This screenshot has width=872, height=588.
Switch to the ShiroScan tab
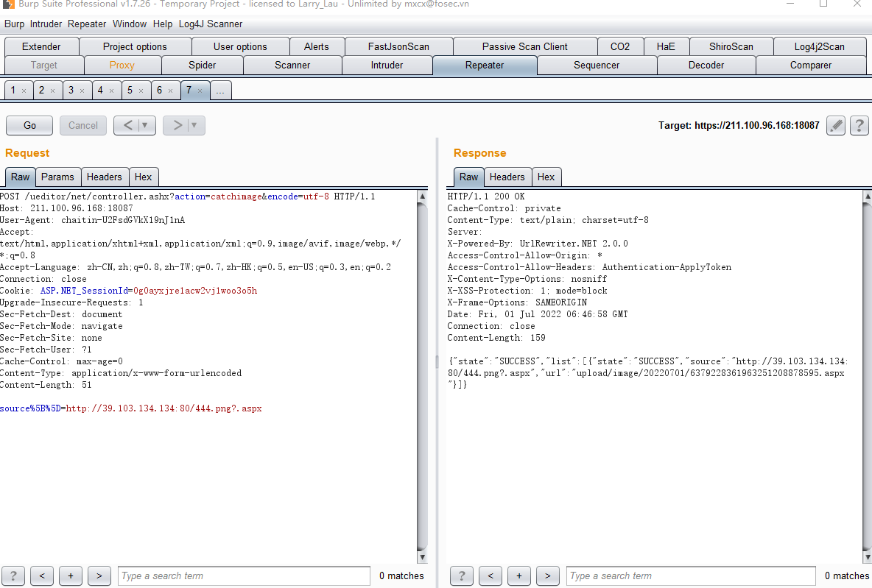[731, 46]
